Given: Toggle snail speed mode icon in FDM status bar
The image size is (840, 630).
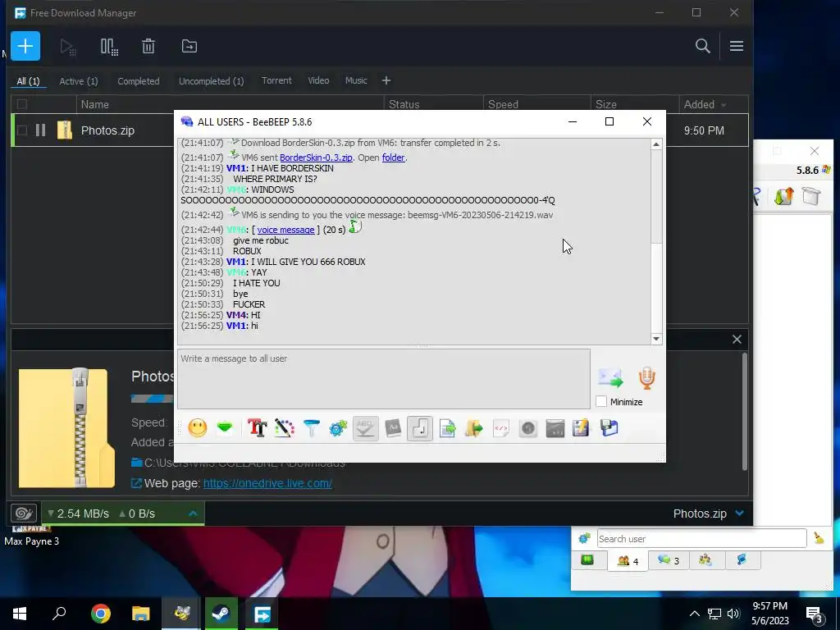Looking at the screenshot, I should coord(24,514).
